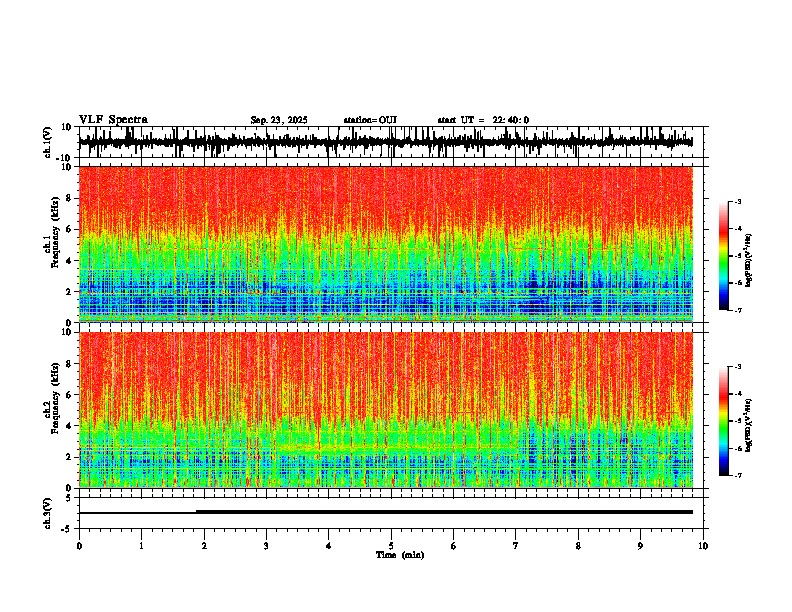Click the ch.1 color scale bar
This screenshot has width=792, height=612.
tap(723, 256)
